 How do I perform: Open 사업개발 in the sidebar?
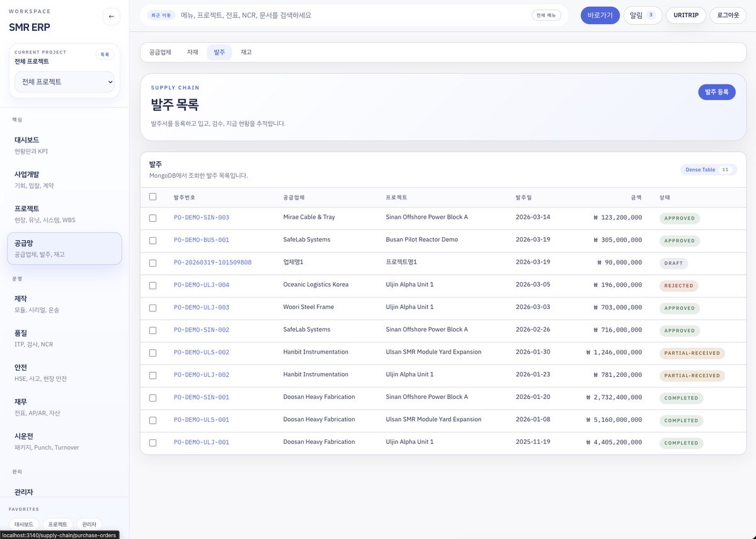(64, 179)
